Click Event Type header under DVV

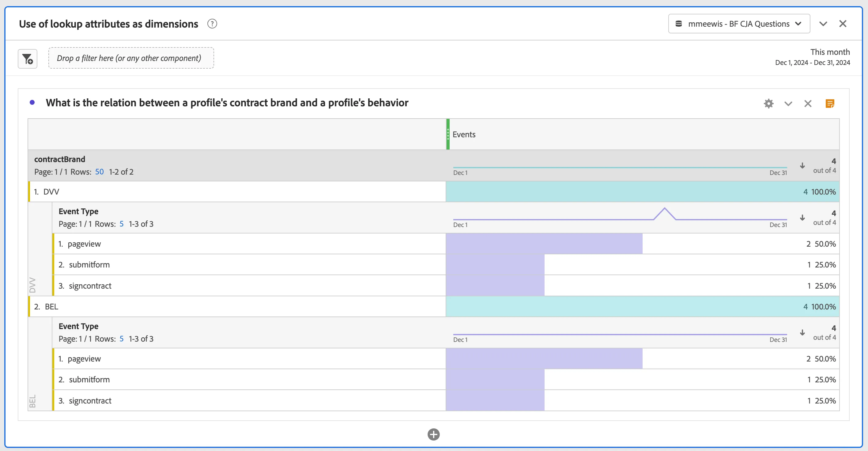tap(78, 211)
